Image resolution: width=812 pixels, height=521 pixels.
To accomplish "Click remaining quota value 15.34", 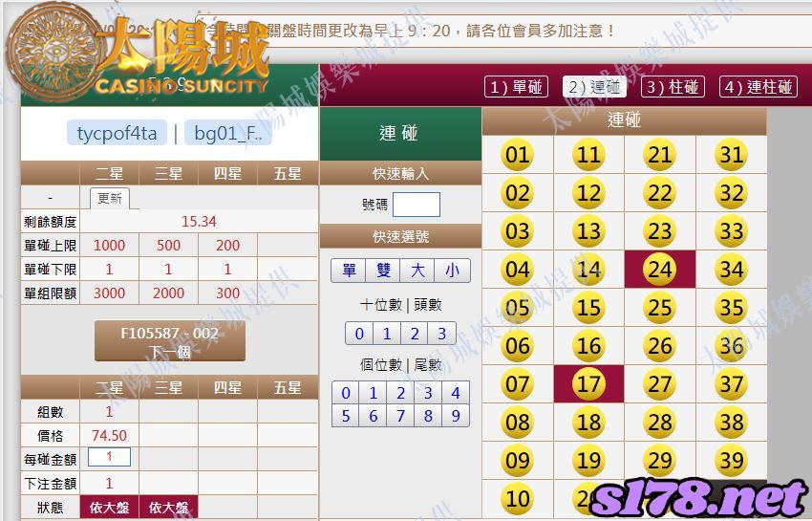I will 199,222.
